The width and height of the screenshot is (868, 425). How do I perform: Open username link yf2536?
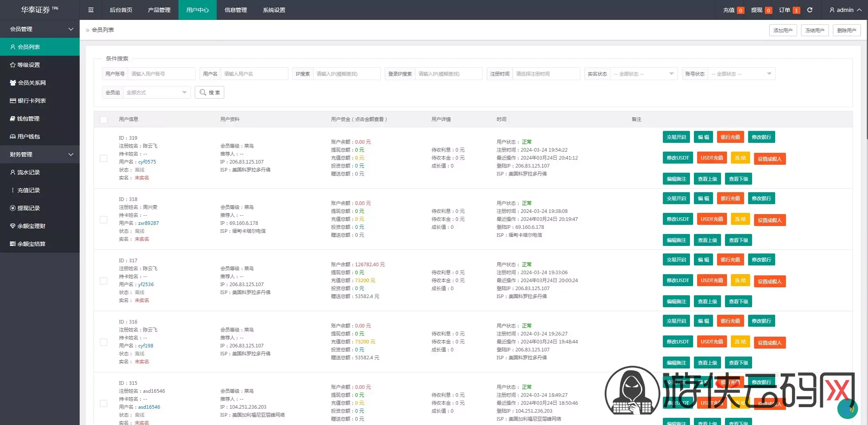coord(146,285)
